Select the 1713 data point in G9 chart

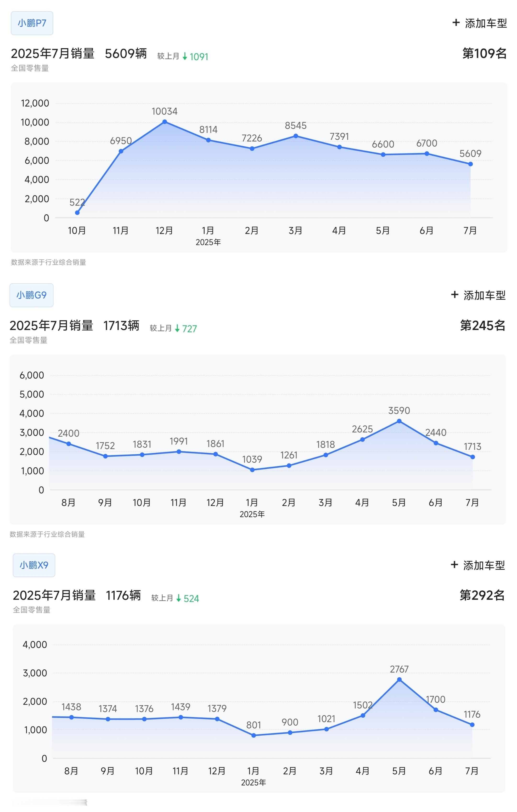(x=473, y=457)
